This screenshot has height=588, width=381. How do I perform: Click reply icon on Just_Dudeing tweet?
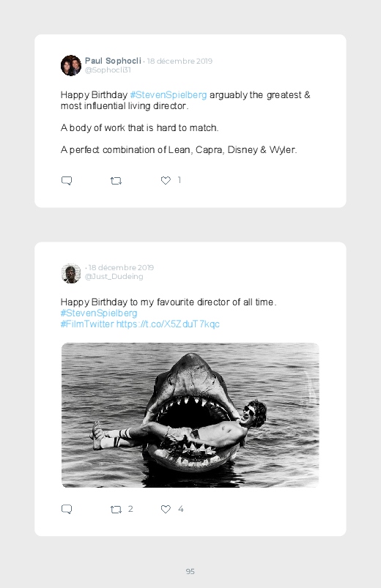(x=67, y=509)
